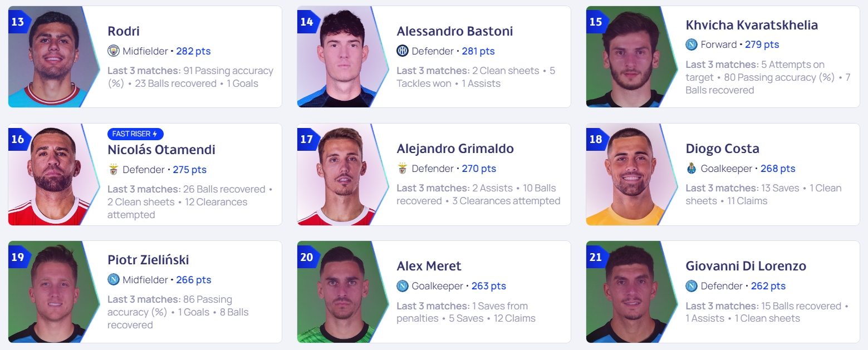Click Piotr Zieliński's 266 pts score
868x350 pixels.
(x=194, y=280)
